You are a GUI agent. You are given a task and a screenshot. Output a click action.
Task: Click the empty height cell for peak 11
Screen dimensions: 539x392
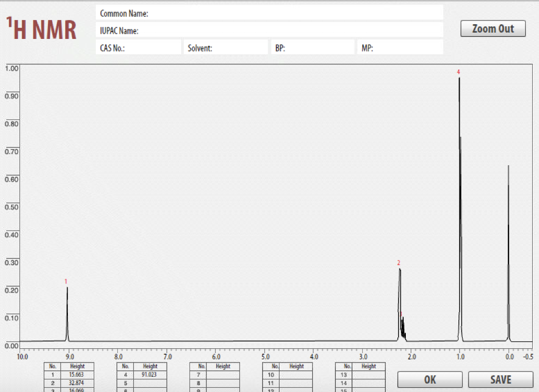tap(296, 383)
